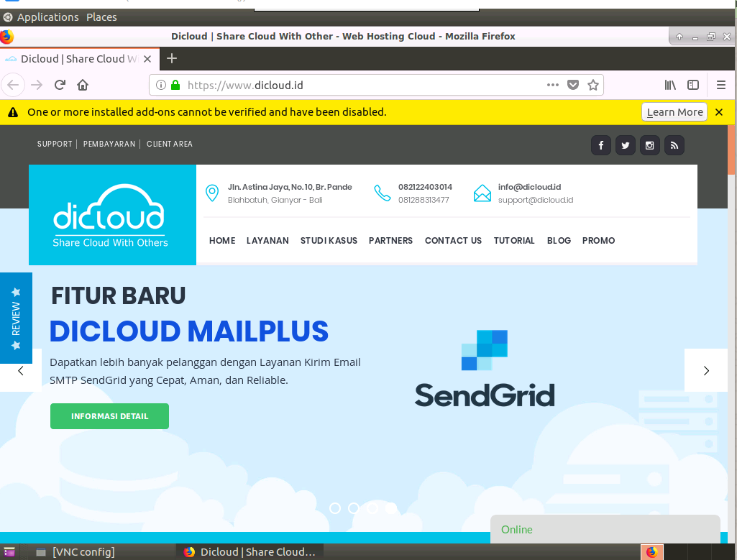
Task: Show previous slide with left arrow
Action: pyautogui.click(x=21, y=371)
